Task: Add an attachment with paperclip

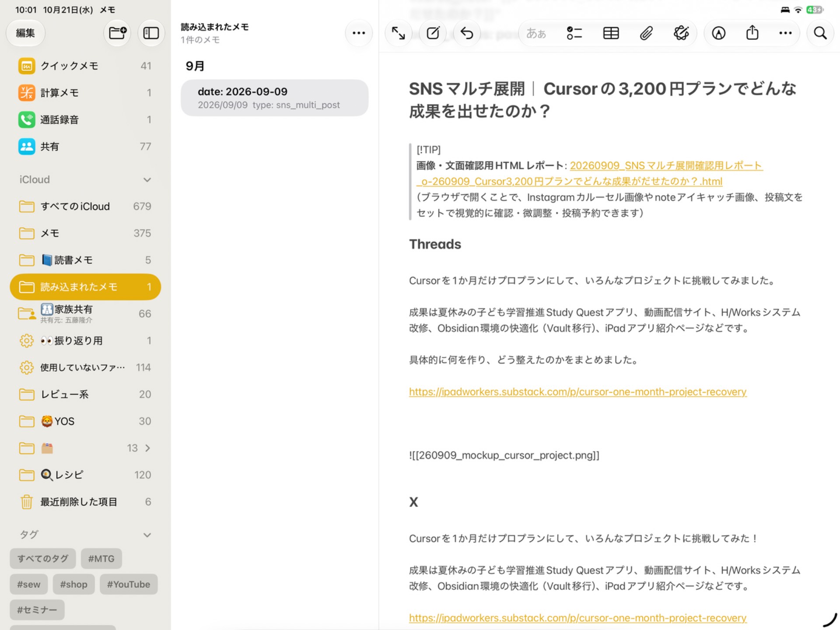Action: [646, 33]
